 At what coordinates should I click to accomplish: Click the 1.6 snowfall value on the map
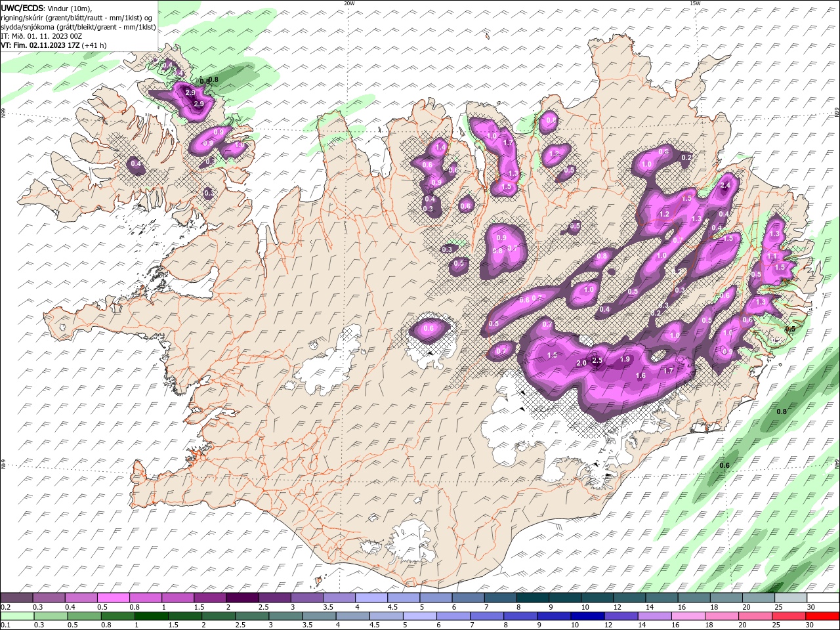[640, 375]
